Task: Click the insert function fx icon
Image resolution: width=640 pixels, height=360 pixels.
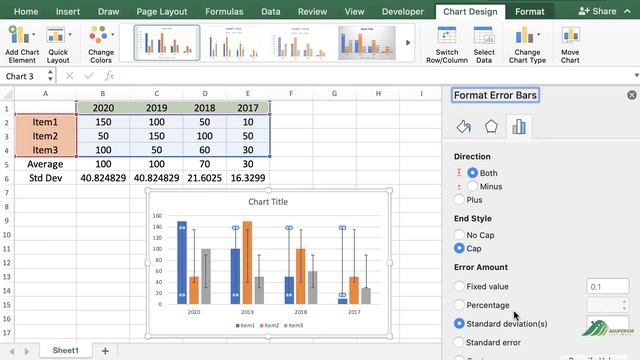Action: [x=109, y=76]
